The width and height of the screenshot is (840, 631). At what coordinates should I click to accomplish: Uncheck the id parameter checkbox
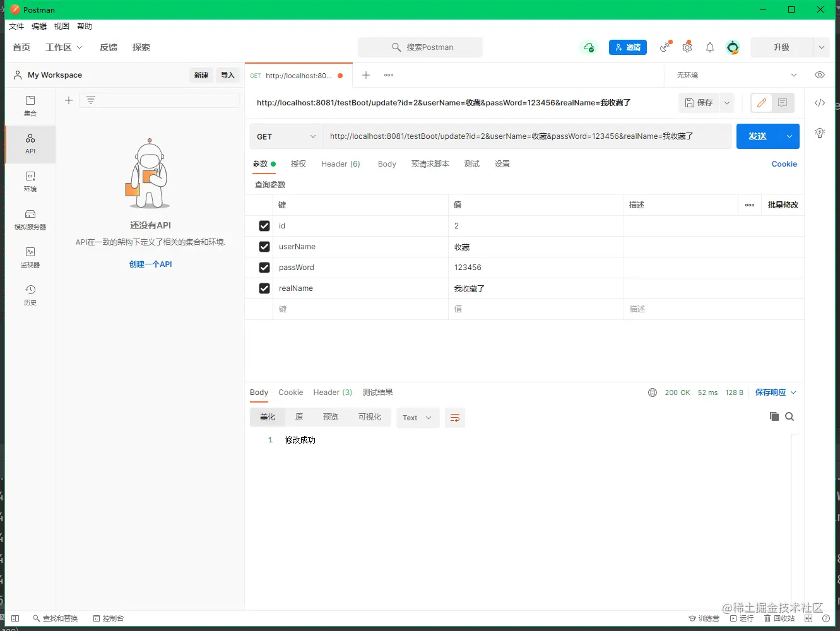point(264,226)
